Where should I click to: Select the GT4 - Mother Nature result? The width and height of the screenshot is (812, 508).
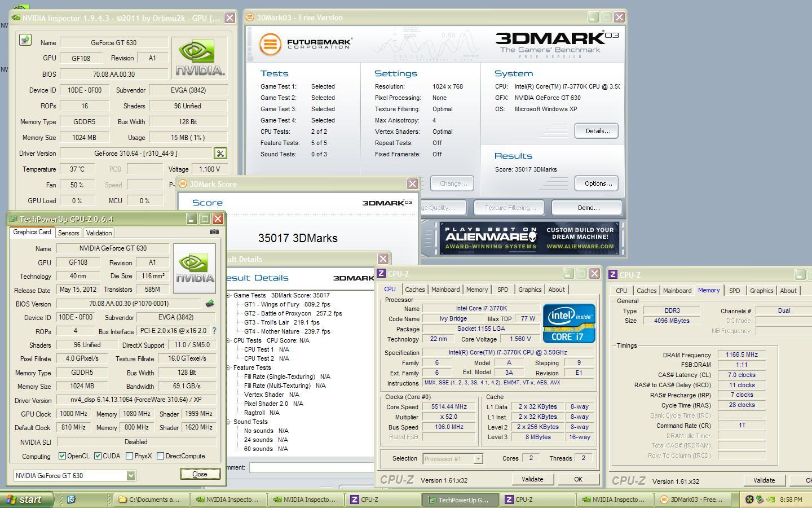tap(286, 331)
